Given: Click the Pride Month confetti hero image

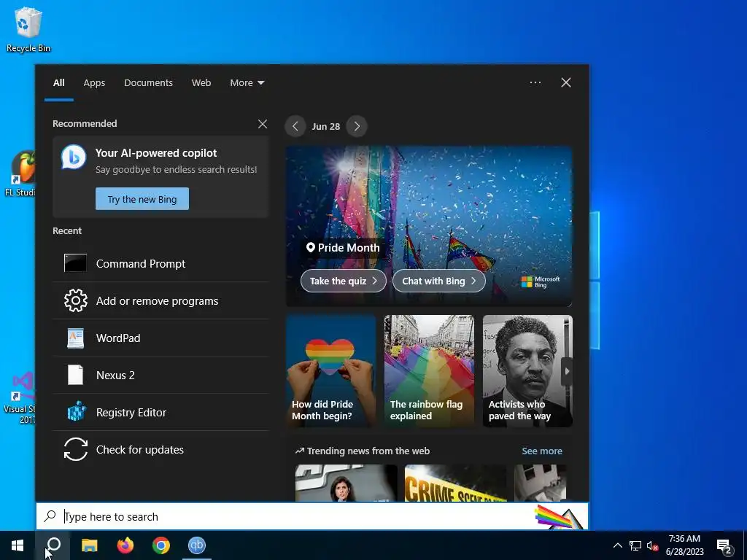Looking at the screenshot, I should (x=429, y=200).
